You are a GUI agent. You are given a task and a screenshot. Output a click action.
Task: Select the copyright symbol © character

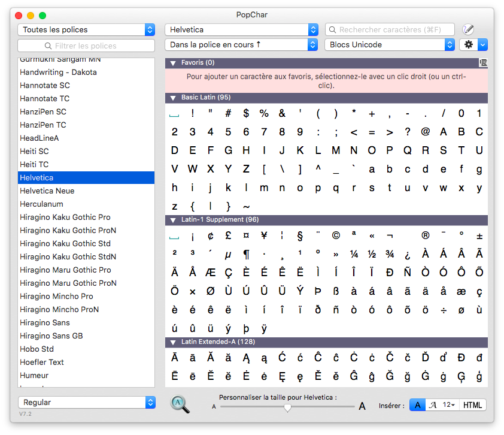(x=336, y=236)
